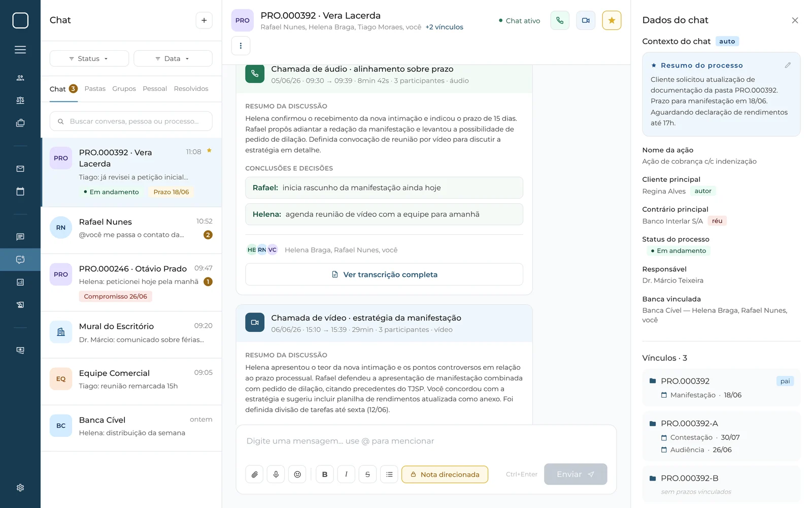Create a new chat with plus button
The image size is (812, 508).
pyautogui.click(x=204, y=20)
